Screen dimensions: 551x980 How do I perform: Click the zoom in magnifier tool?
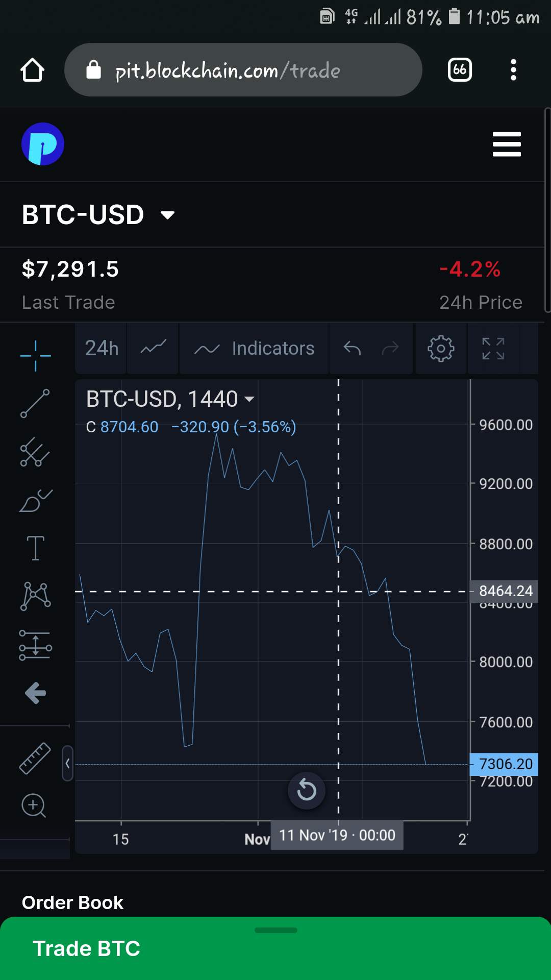click(34, 806)
